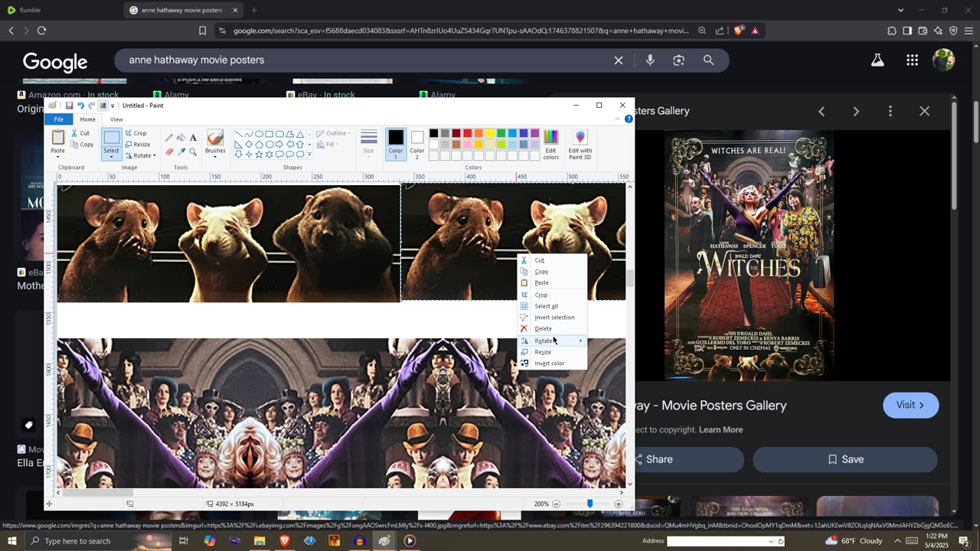
Task: Open Edit colors dialog
Action: pos(550,145)
